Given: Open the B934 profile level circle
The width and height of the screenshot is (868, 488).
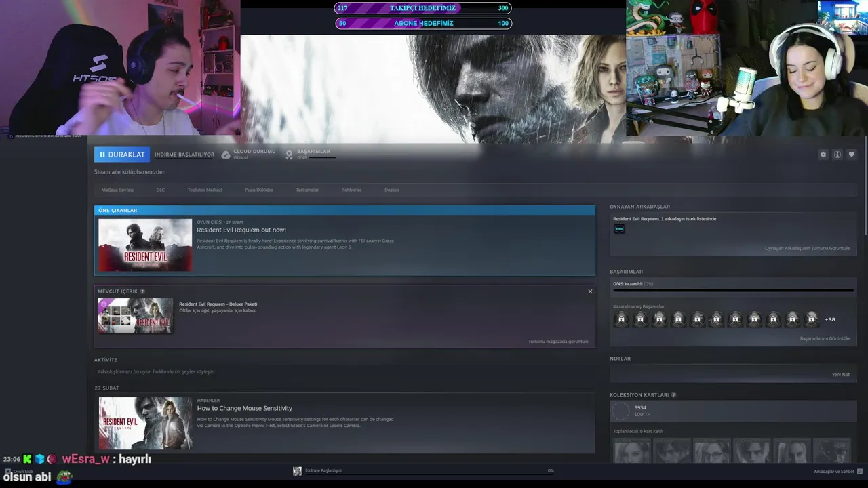Looking at the screenshot, I should 620,411.
